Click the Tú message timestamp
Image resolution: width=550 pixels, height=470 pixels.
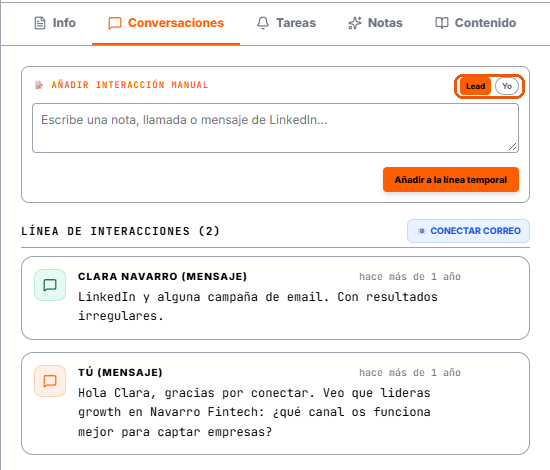410,372
